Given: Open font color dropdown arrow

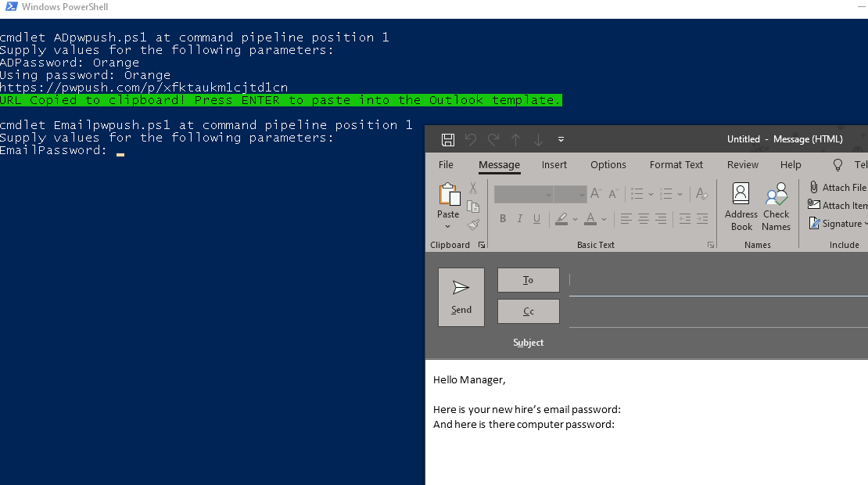Looking at the screenshot, I should 604,219.
